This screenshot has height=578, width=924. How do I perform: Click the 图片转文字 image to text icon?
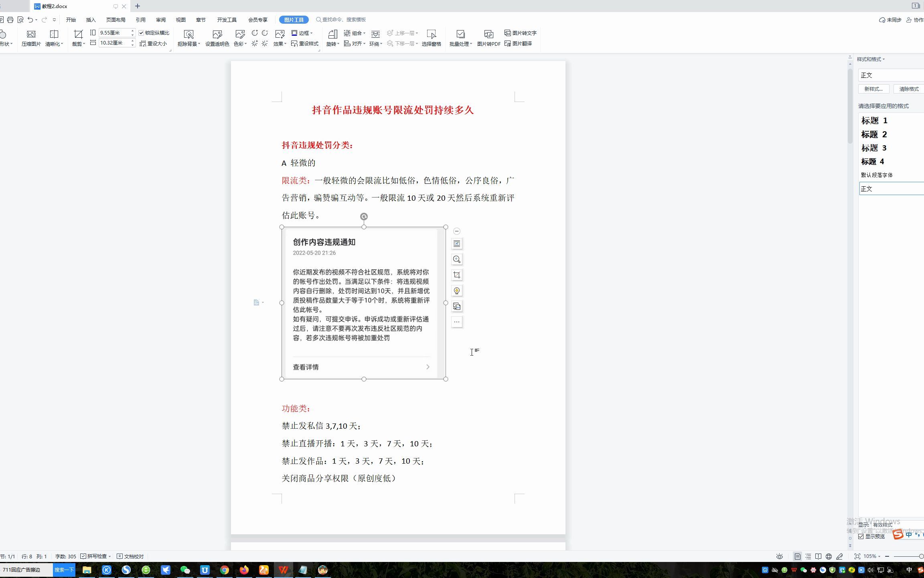pyautogui.click(x=520, y=33)
